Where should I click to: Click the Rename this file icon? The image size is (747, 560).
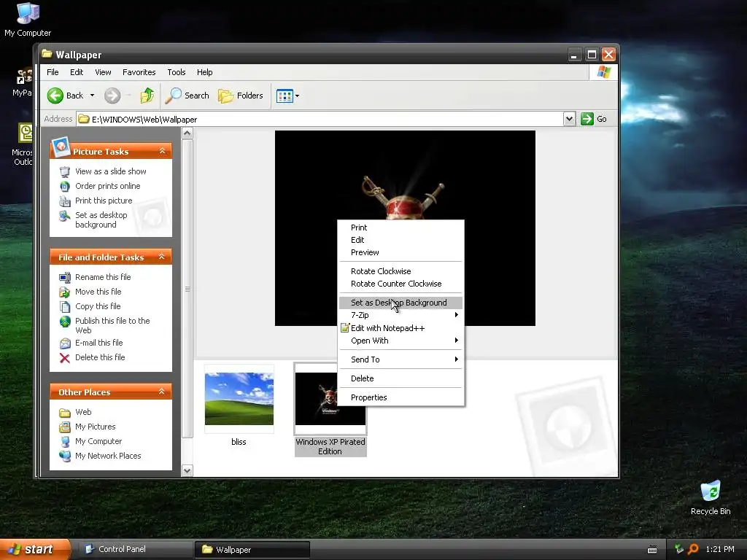pyautogui.click(x=65, y=277)
